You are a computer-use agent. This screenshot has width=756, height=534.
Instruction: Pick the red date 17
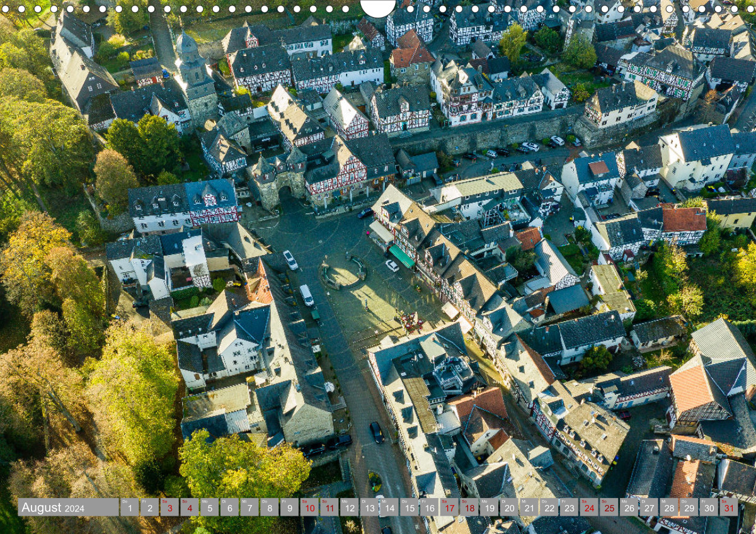[449, 508]
